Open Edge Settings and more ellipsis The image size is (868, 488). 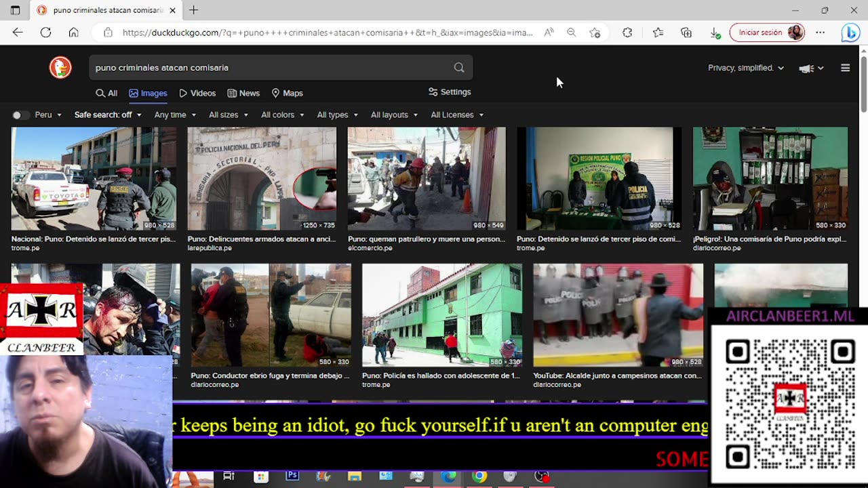(x=821, y=33)
